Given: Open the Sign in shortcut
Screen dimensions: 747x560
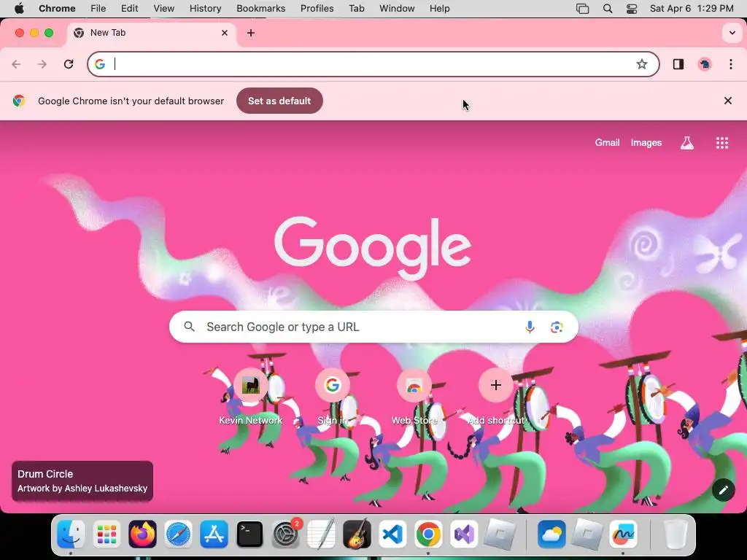Looking at the screenshot, I should pyautogui.click(x=333, y=397).
